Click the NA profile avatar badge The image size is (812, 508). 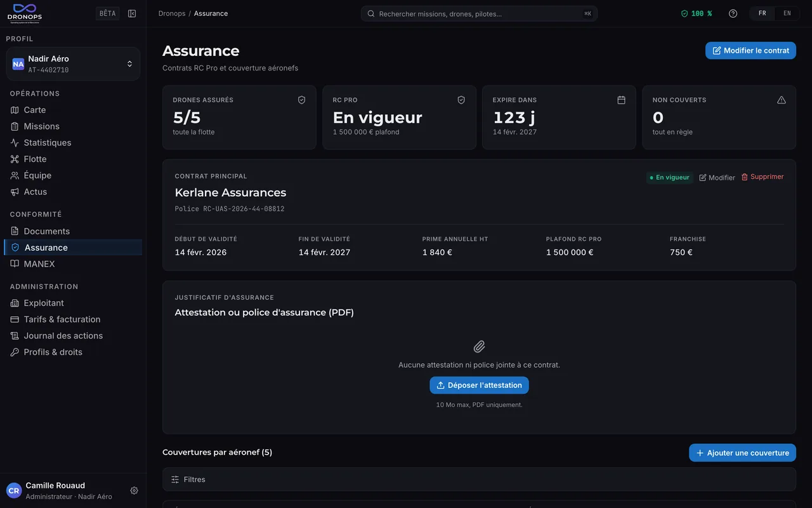18,64
